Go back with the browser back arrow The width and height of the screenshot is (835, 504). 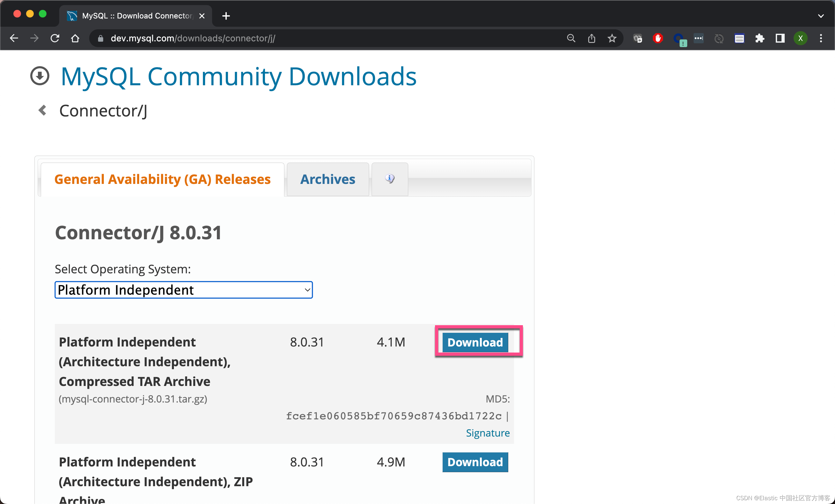pos(14,38)
